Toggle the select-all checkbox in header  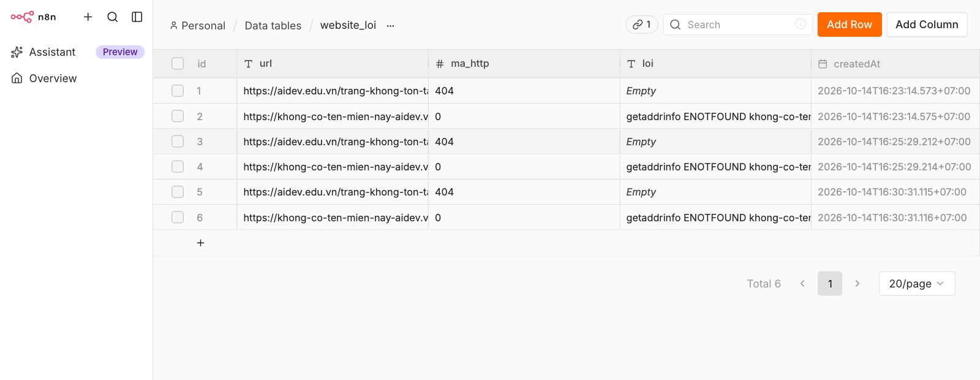tap(178, 64)
